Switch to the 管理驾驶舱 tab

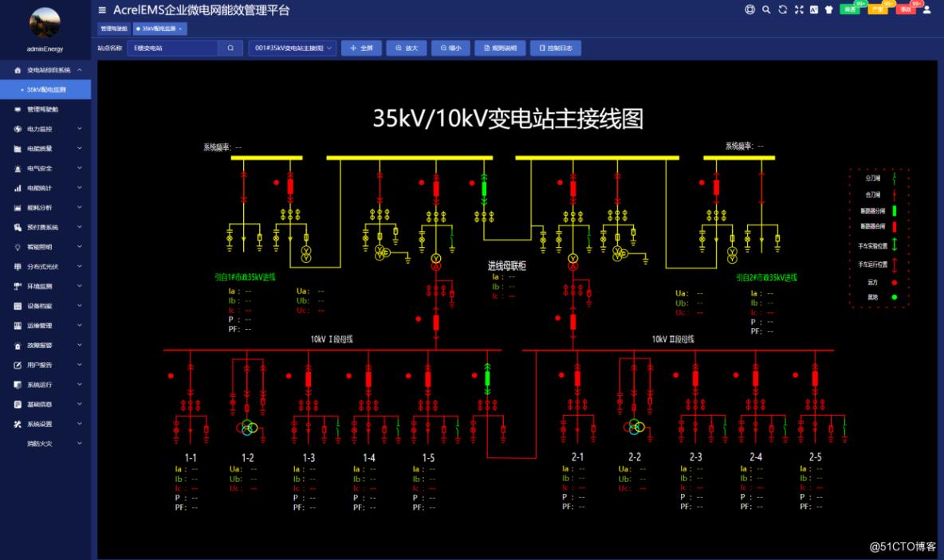(114, 28)
